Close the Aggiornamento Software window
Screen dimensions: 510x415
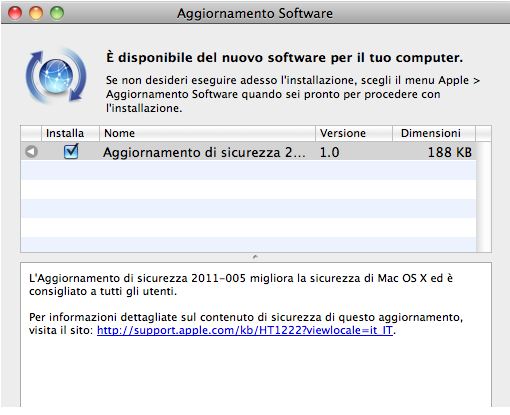[x=15, y=13]
